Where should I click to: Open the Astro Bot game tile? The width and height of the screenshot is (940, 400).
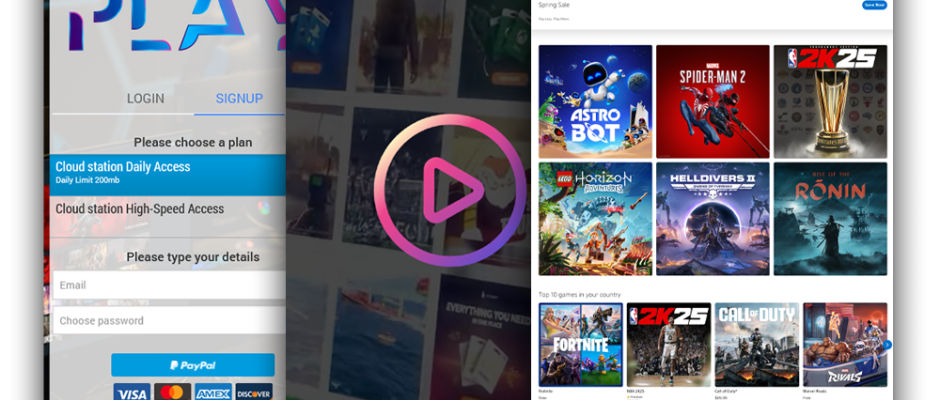point(595,102)
